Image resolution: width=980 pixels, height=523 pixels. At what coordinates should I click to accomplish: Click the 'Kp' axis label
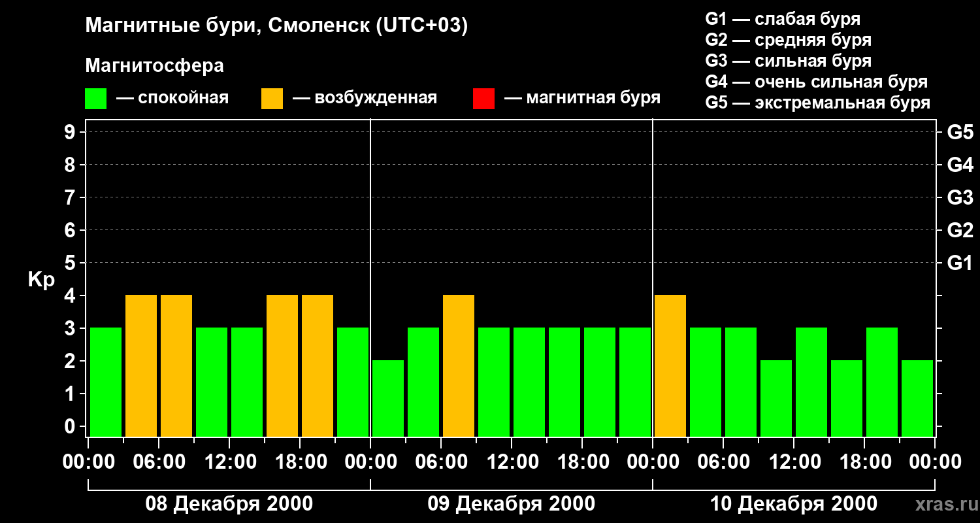click(41, 280)
